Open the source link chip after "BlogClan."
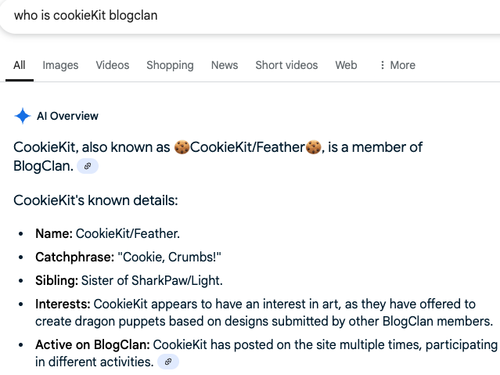This screenshot has height=375, width=500. (88, 166)
